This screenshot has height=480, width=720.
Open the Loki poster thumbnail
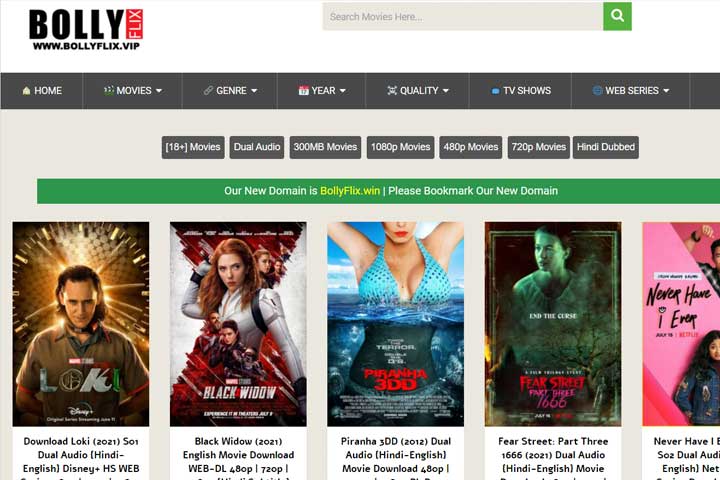click(81, 324)
